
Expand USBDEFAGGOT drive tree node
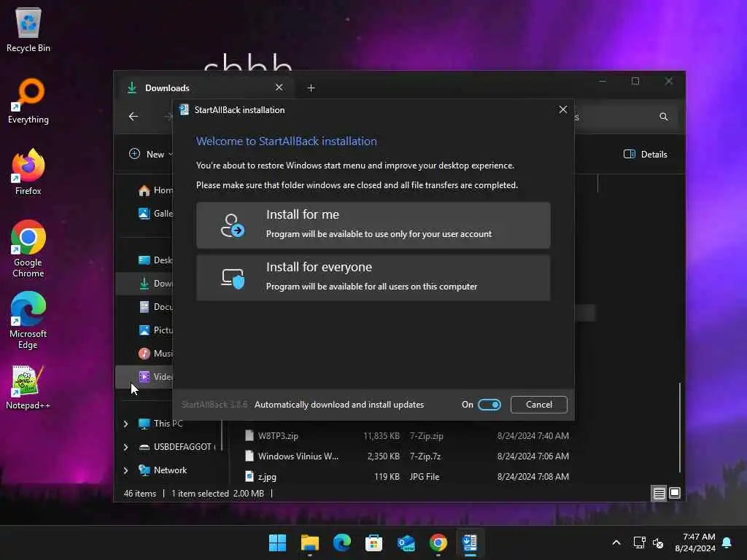pyautogui.click(x=125, y=447)
